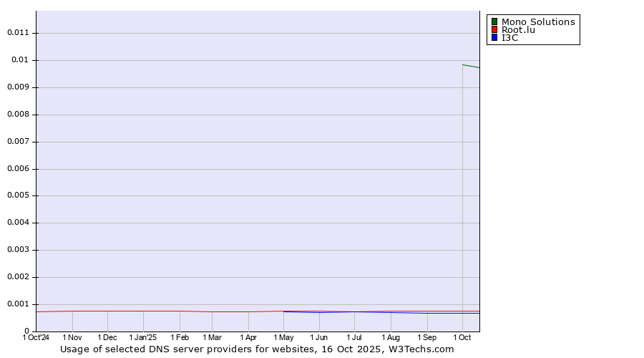Click the 1 Mar x-axis label
This screenshot has width=644, height=358.
coord(212,337)
